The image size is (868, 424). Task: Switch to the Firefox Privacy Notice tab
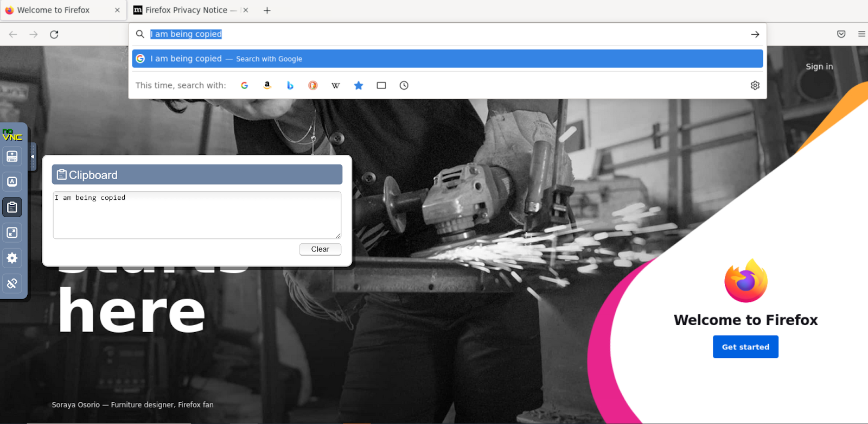(x=186, y=10)
